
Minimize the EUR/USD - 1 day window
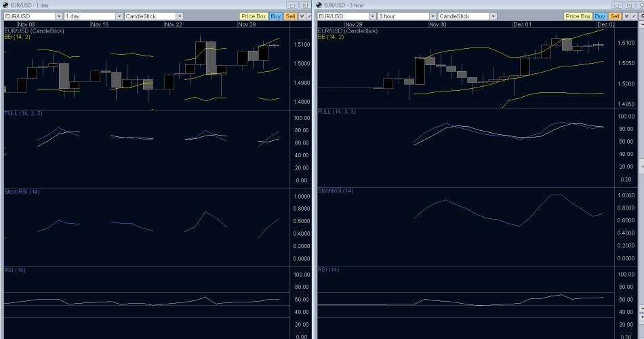(x=292, y=5)
